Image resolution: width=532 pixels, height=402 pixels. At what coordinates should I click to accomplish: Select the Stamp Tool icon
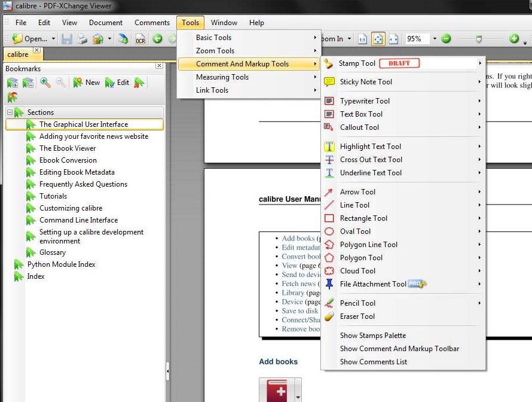click(328, 63)
